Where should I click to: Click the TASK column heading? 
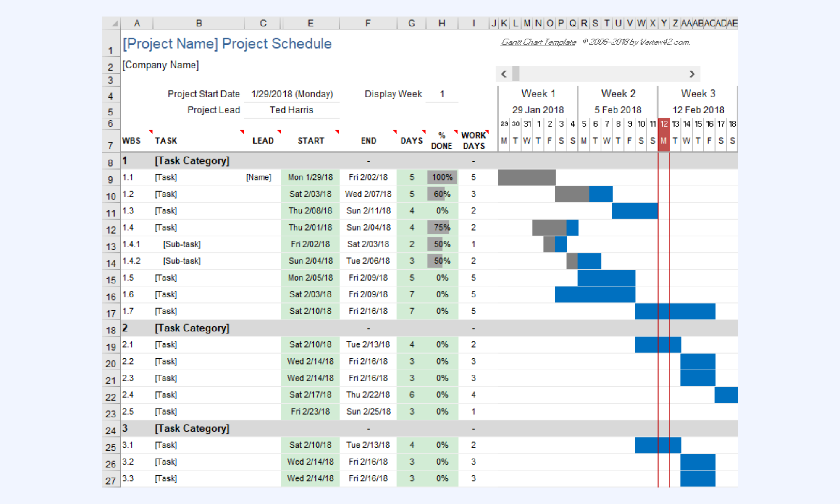pos(166,141)
